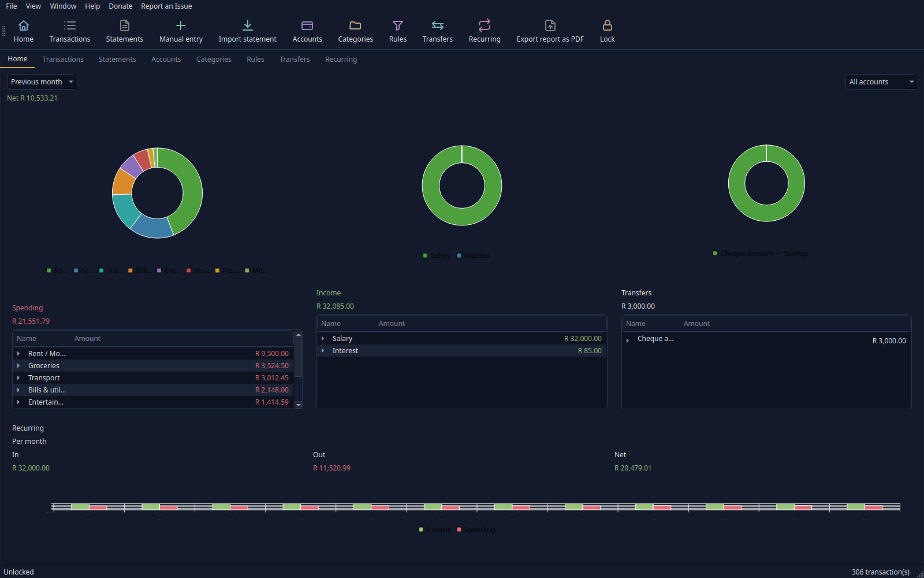Open the Previous month period dropdown
The width and height of the screenshot is (924, 578).
[42, 82]
